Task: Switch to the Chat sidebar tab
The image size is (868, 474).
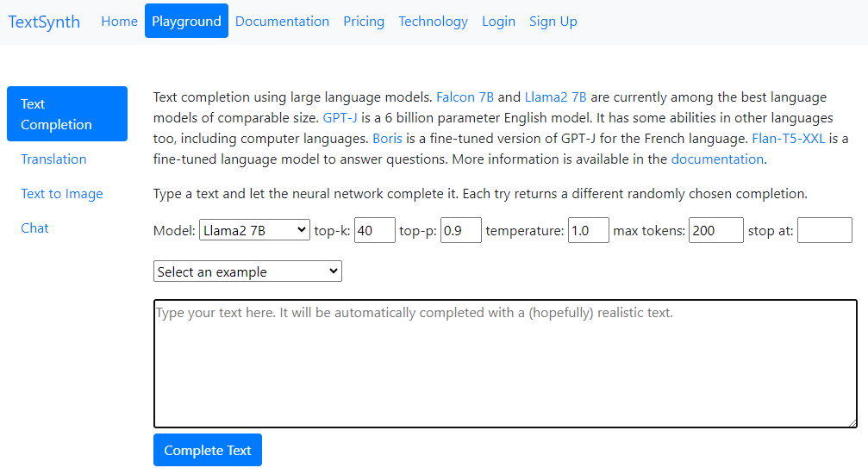Action: click(x=34, y=228)
